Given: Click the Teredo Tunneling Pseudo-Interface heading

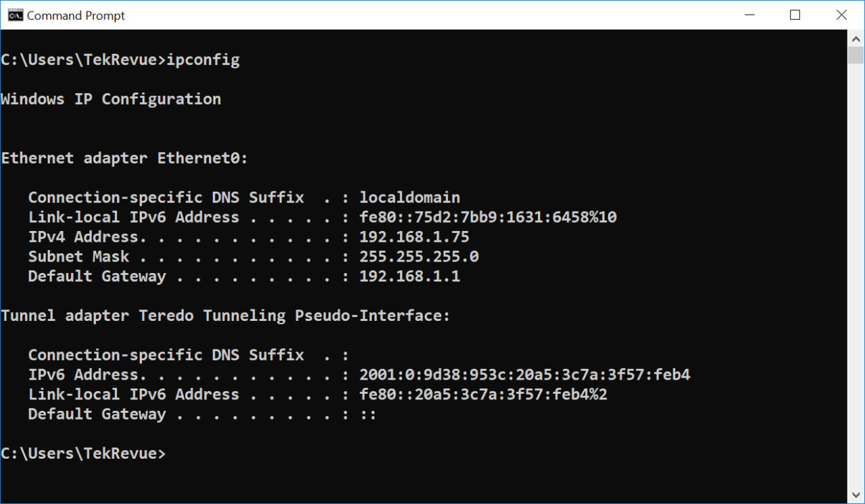Looking at the screenshot, I should pos(225,315).
